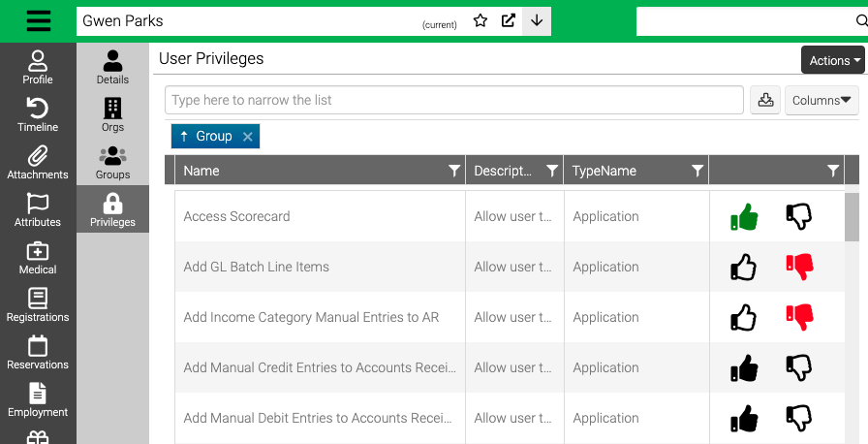Viewport: 868px width, 444px height.
Task: Open the Orgs building icon tab
Action: pyautogui.click(x=112, y=114)
